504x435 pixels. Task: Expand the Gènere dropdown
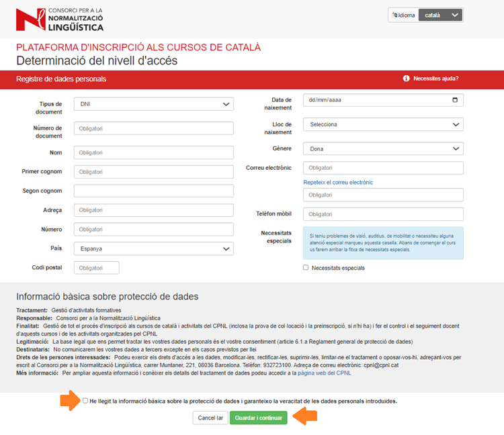[383, 148]
